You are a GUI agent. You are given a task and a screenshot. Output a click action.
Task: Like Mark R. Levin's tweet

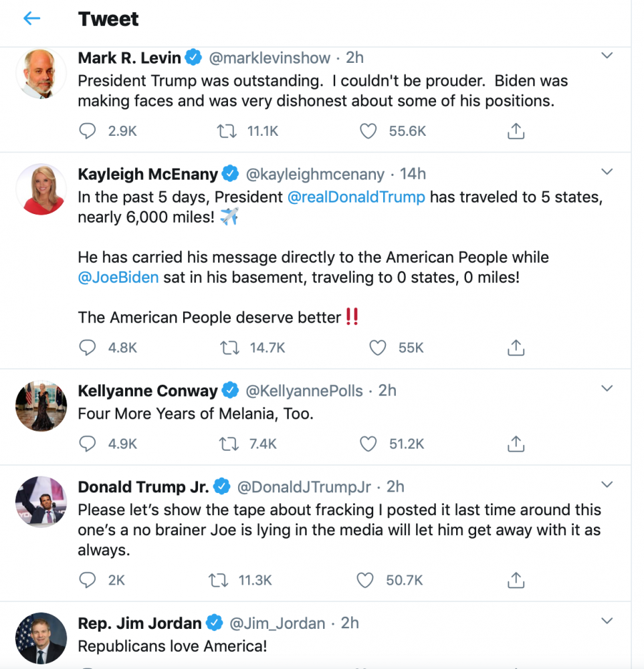click(x=368, y=131)
